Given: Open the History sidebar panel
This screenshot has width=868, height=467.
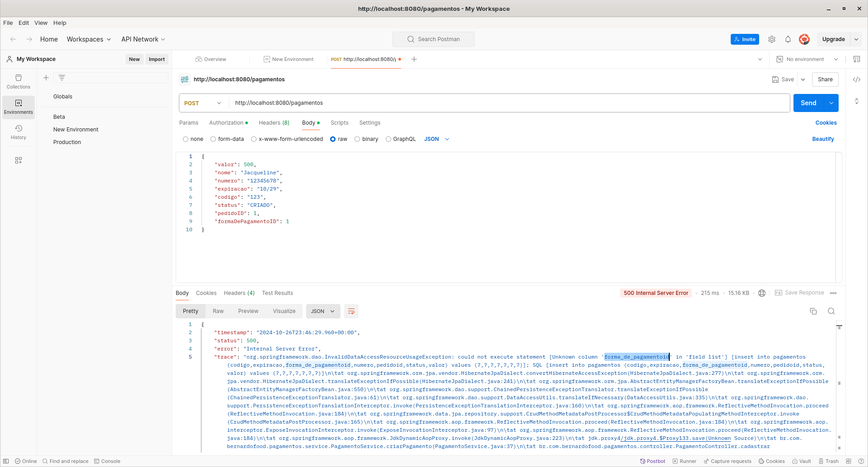Looking at the screenshot, I should click(19, 132).
